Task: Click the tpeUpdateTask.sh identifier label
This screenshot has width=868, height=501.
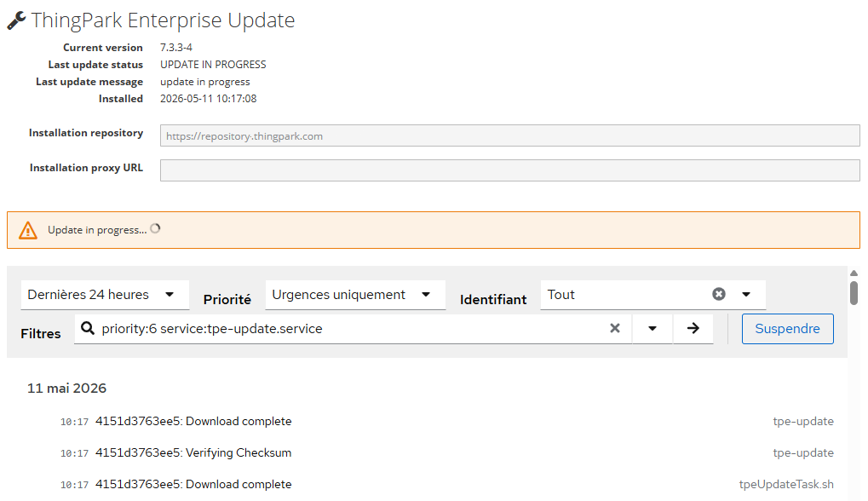Action: coord(786,485)
